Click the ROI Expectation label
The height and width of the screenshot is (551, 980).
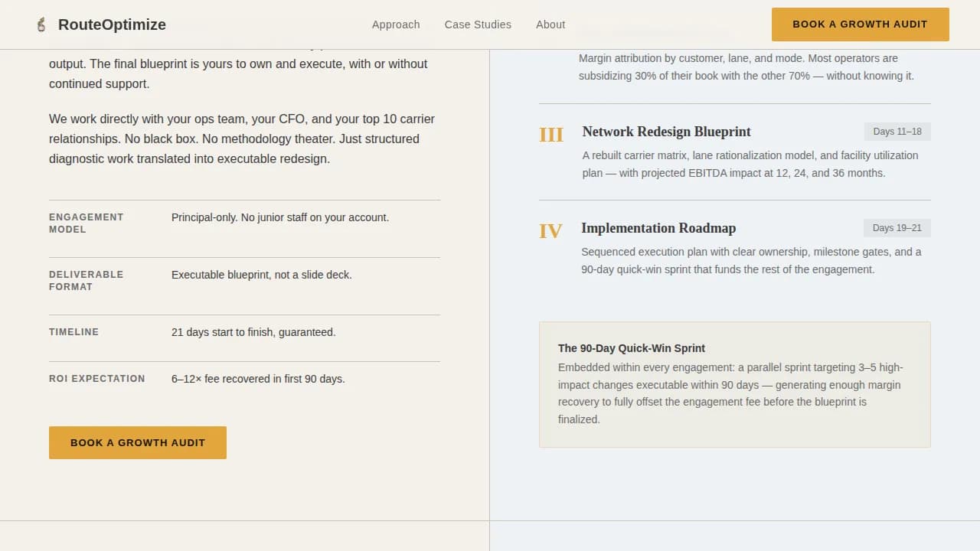tap(97, 379)
